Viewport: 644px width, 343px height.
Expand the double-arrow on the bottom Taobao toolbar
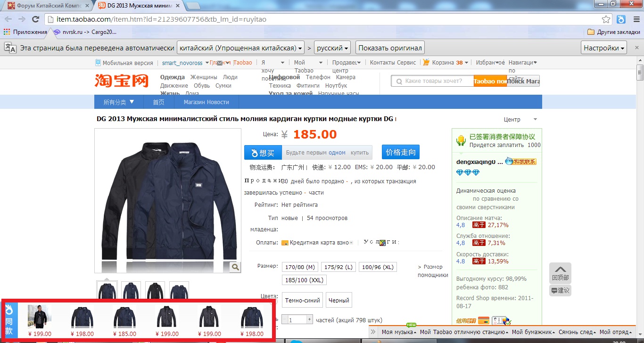[x=373, y=332]
